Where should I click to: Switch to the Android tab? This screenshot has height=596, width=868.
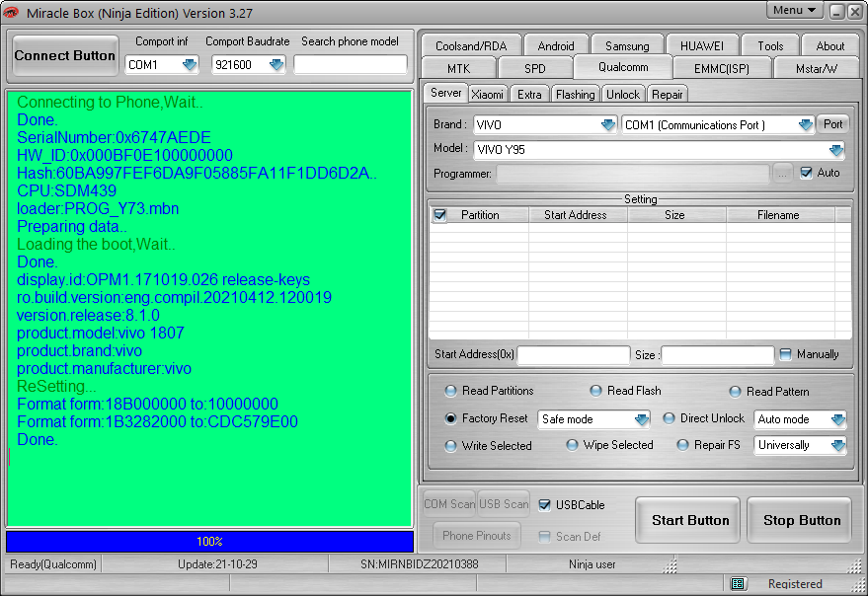[x=556, y=46]
